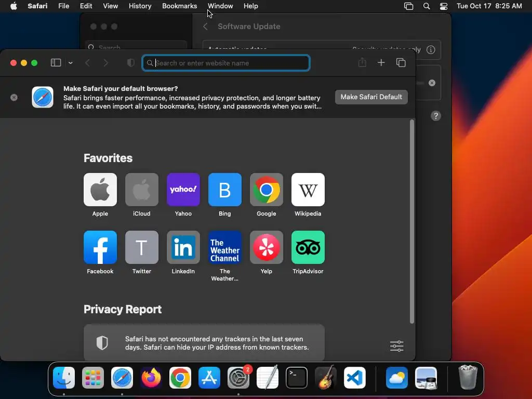Launch GarageBand from the Dock

click(325, 378)
